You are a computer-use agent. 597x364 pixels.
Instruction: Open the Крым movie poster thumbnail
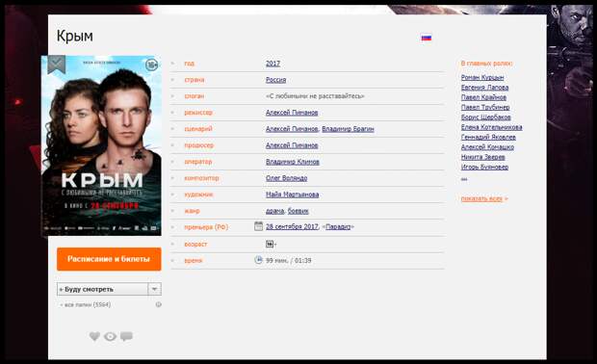[101, 145]
